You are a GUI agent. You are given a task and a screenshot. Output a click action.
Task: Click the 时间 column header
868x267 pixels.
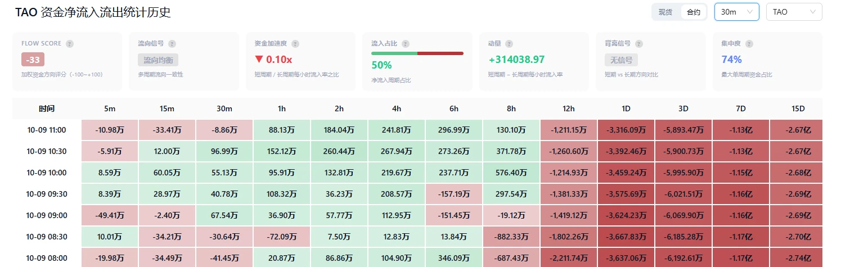47,108
